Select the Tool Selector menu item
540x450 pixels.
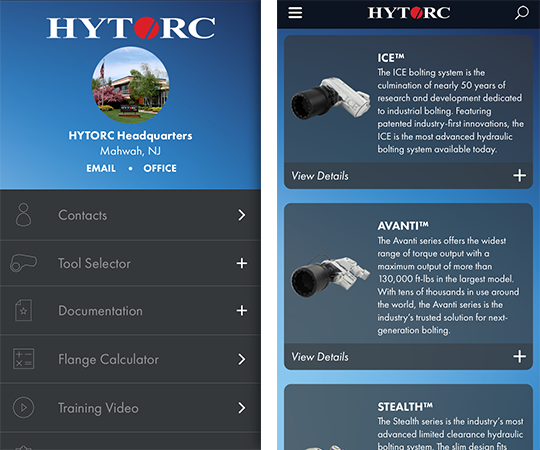[x=130, y=263]
